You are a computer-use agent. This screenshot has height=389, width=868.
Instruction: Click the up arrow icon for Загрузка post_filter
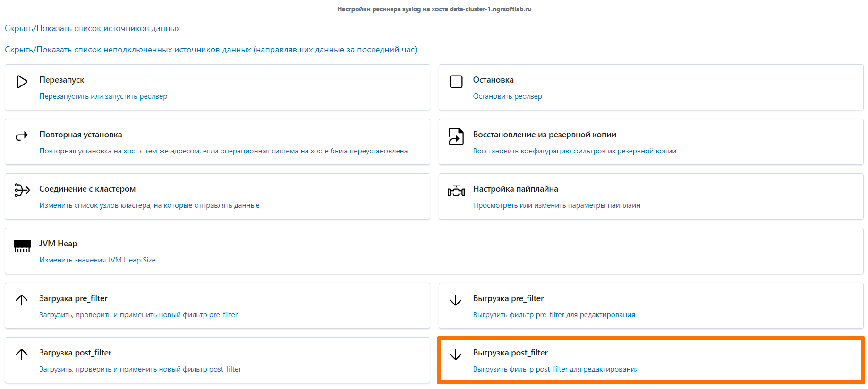tap(22, 354)
